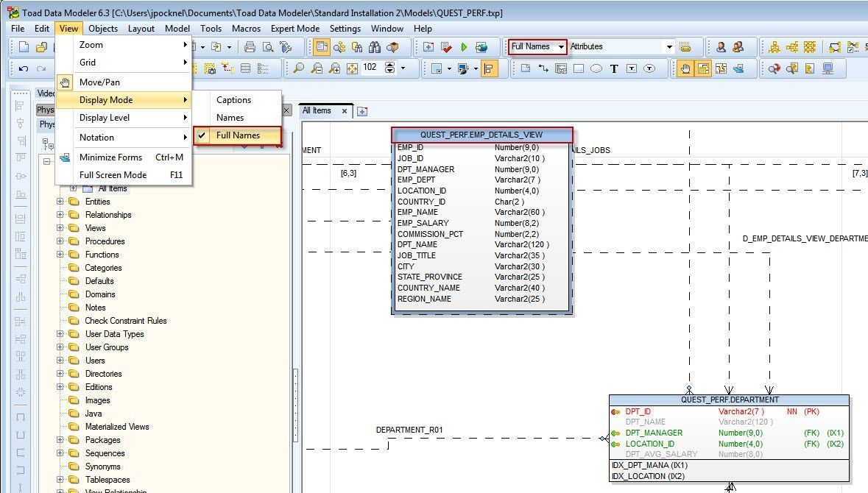Click the green Run arrow icon

pyautogui.click(x=464, y=47)
